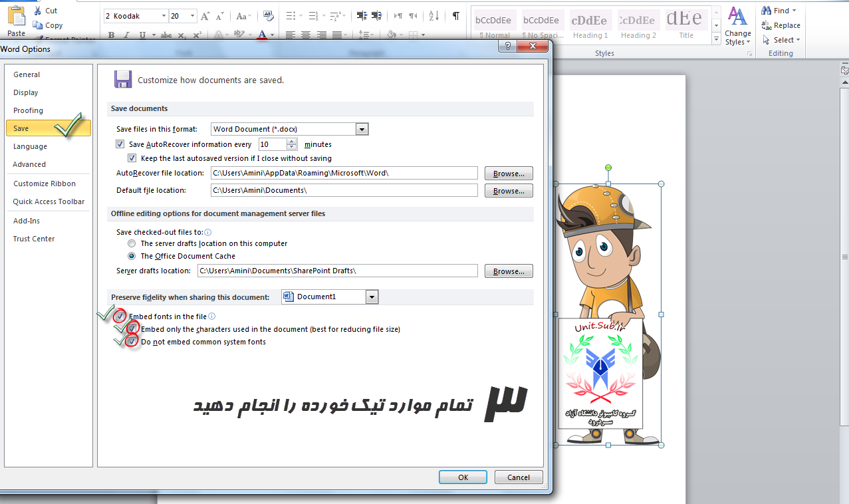The image size is (849, 504).
Task: Click the Show/Hide paragraph marks icon
Action: pyautogui.click(x=455, y=15)
